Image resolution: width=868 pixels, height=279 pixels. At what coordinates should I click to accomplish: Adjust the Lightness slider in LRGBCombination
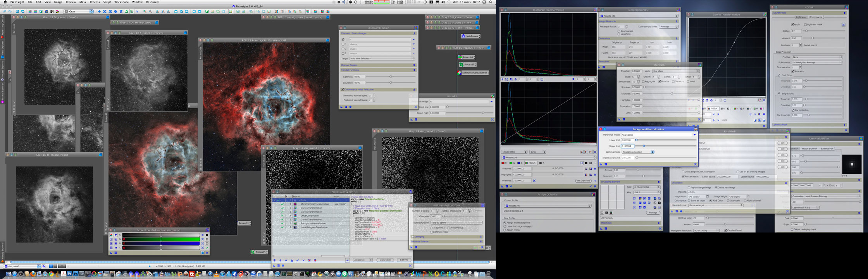point(391,76)
